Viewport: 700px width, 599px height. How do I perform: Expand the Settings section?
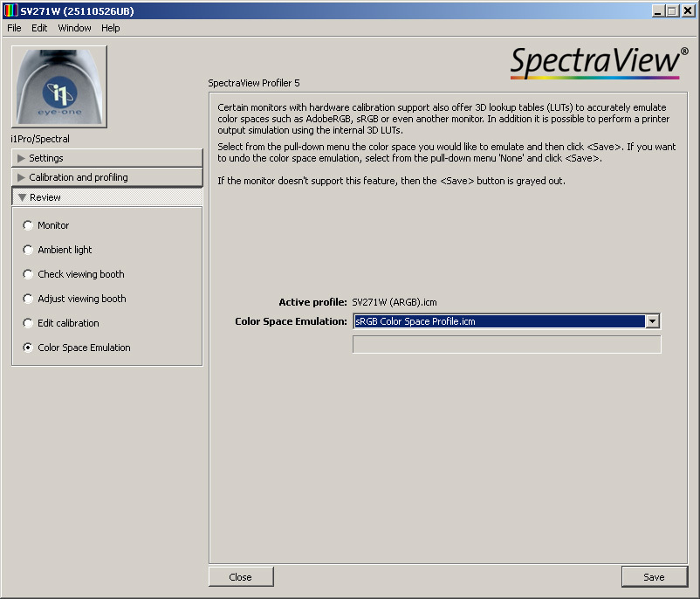107,158
